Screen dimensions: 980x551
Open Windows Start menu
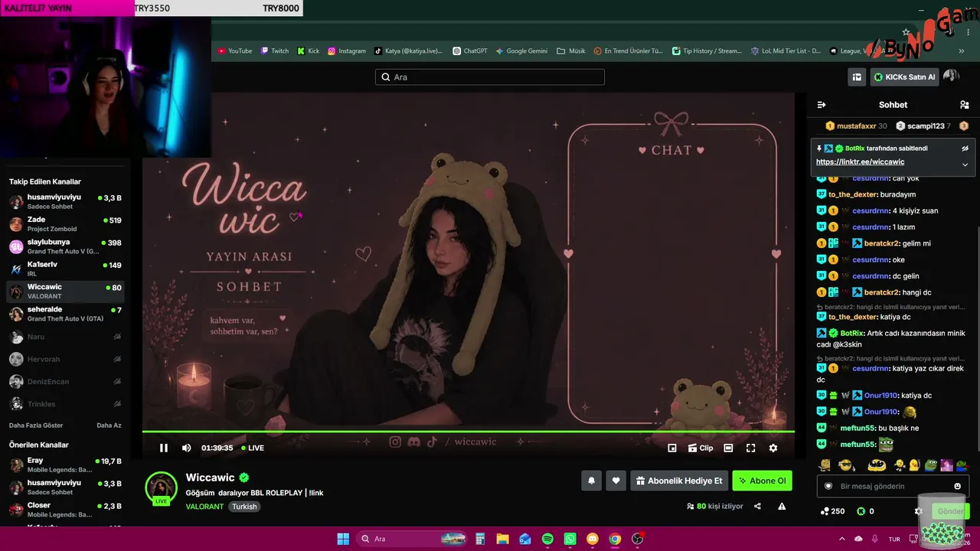click(343, 539)
